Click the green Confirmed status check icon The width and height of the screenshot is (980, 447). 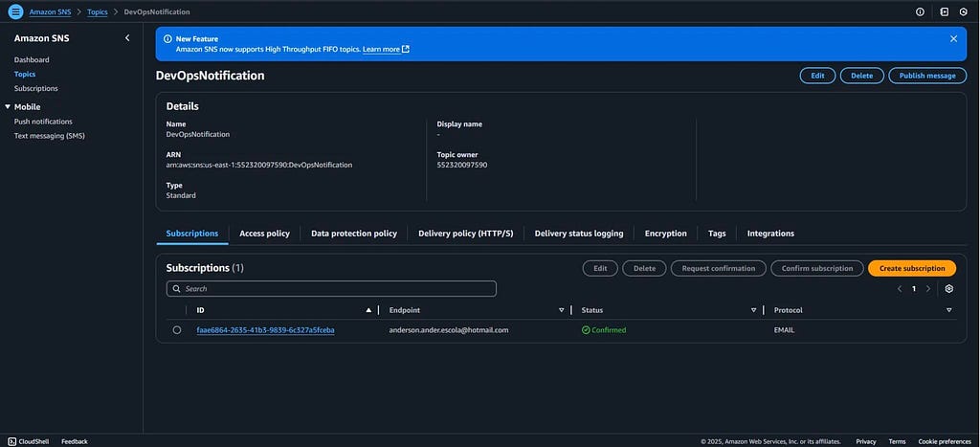click(586, 330)
